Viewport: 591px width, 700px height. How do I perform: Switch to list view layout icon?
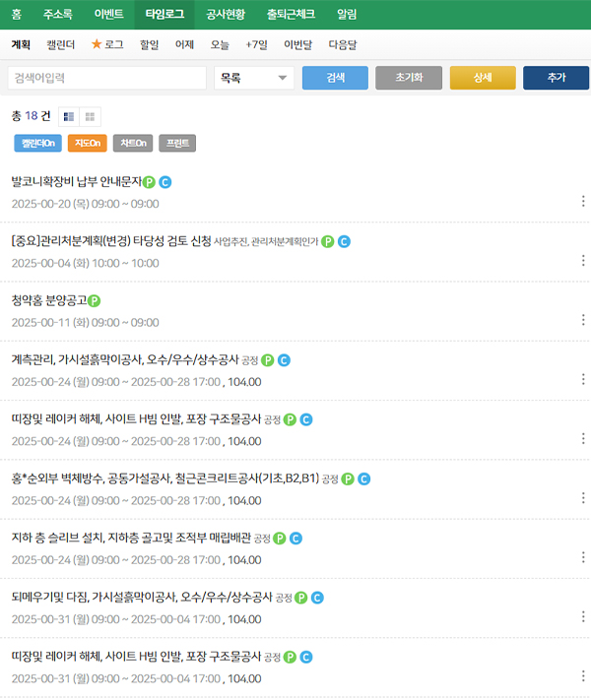(69, 116)
